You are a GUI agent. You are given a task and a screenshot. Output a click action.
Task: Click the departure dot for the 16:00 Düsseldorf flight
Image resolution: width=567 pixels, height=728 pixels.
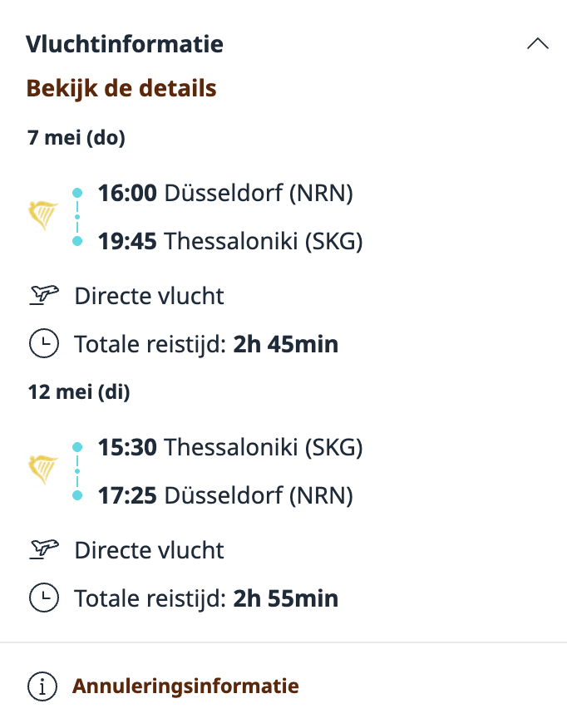pos(78,192)
